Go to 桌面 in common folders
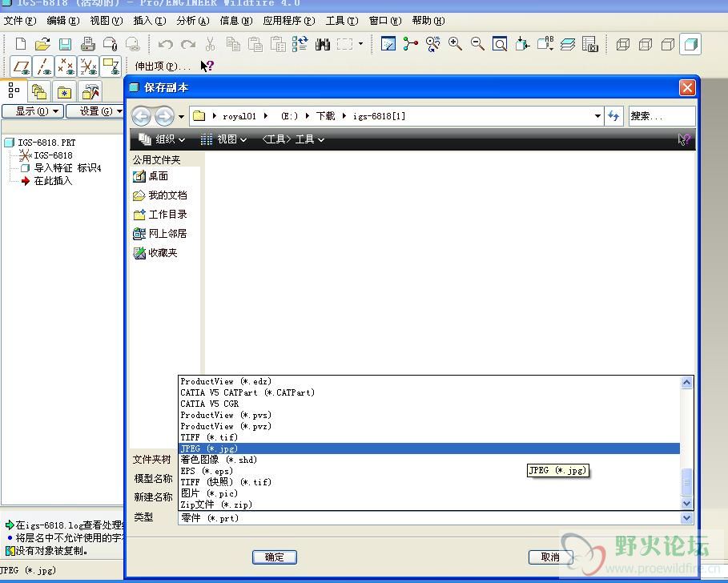This screenshot has height=583, width=728. (151, 176)
